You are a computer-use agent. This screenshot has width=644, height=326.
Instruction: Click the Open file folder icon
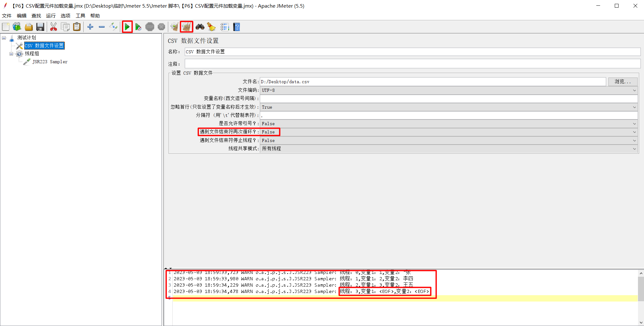[29, 27]
